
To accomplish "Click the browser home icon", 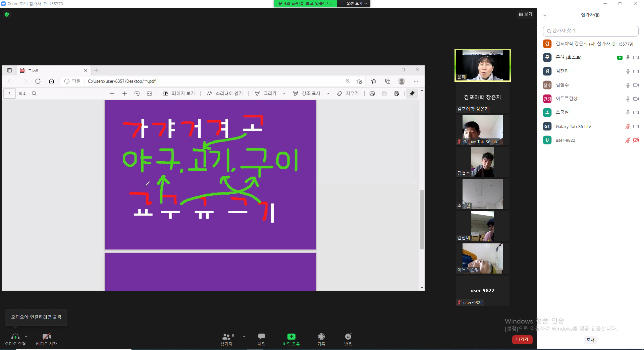I will tap(51, 81).
